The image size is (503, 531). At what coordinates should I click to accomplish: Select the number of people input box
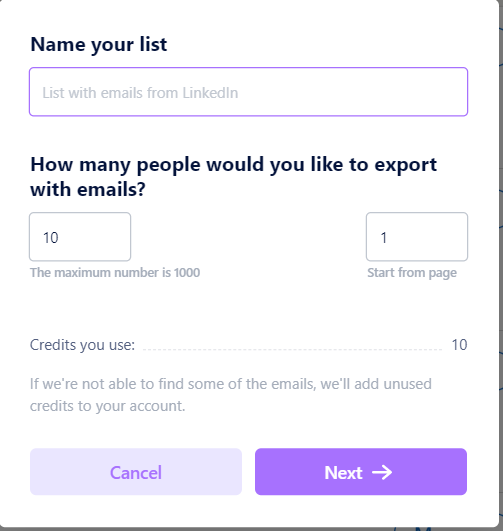[80, 237]
